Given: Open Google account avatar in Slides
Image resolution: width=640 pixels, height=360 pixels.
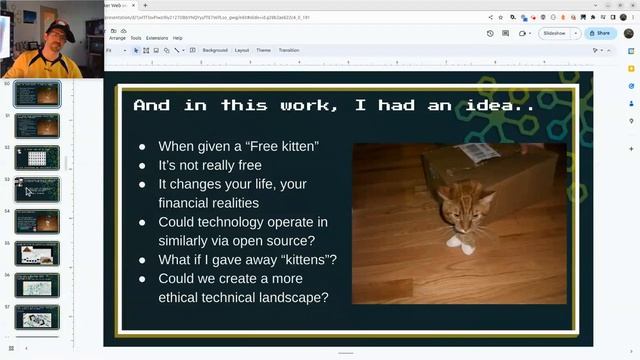Looking at the screenshot, I should (629, 33).
